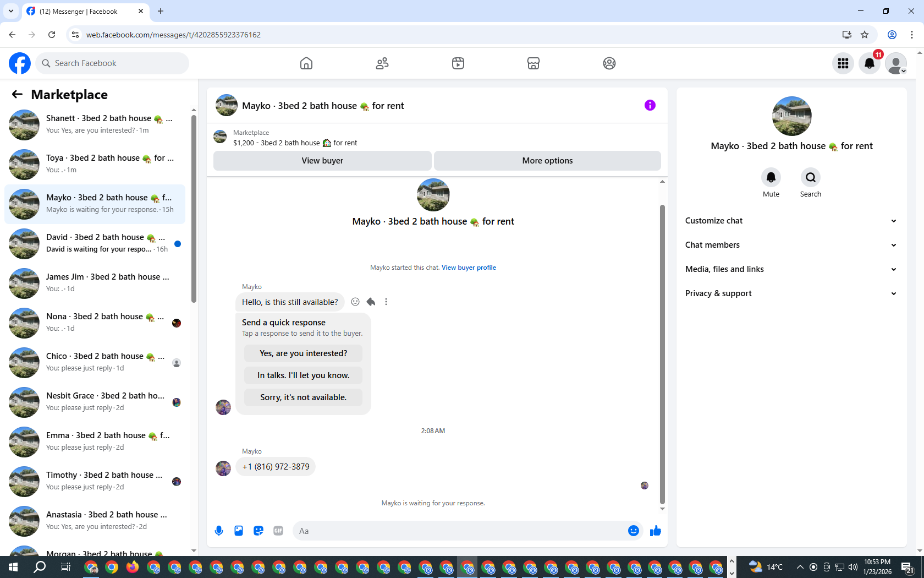924x578 pixels.
Task: Open the Timothy conversation
Action: [95, 481]
